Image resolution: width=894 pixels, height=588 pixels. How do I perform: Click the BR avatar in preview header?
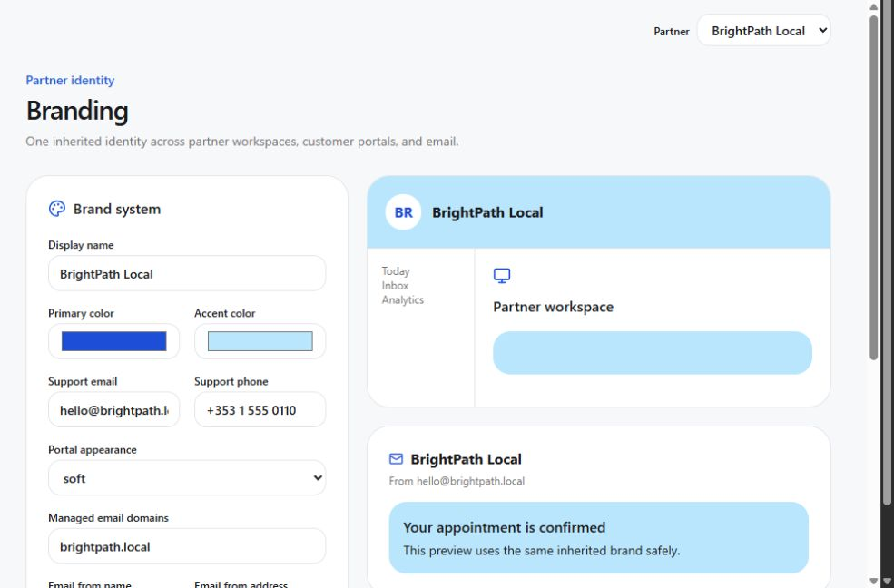tap(403, 212)
